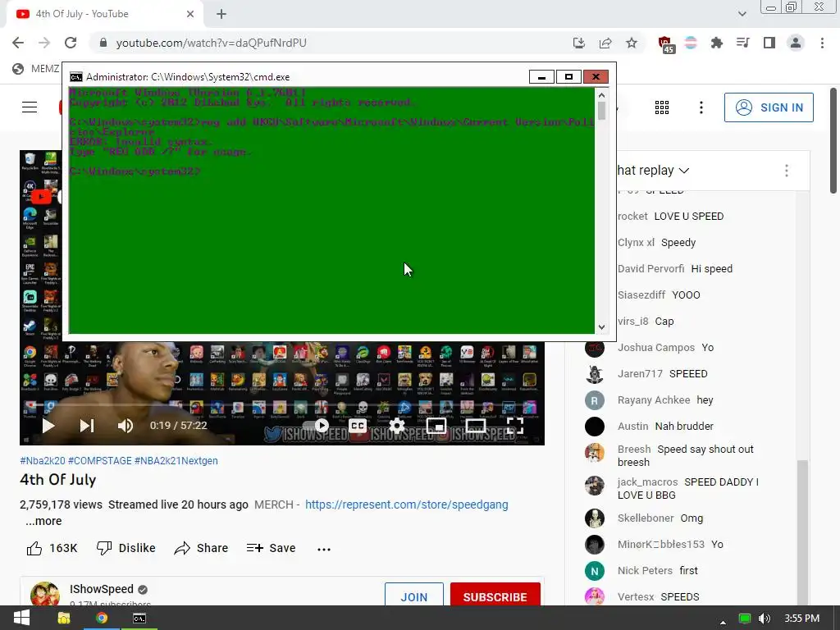This screenshot has width=840, height=630.
Task: Reload the YouTube page
Action: click(x=71, y=43)
